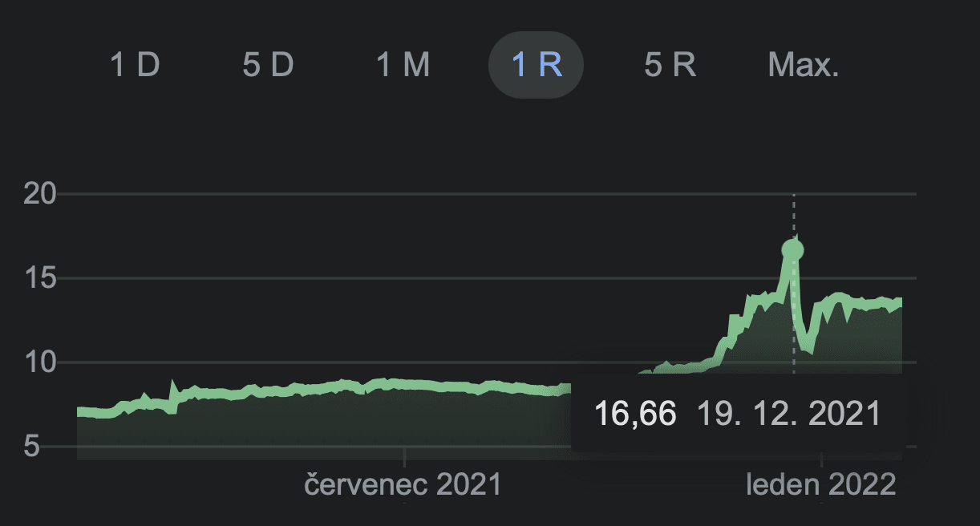The width and height of the screenshot is (980, 526).
Task: Click the leftmost start of chart line
Action: 79,411
